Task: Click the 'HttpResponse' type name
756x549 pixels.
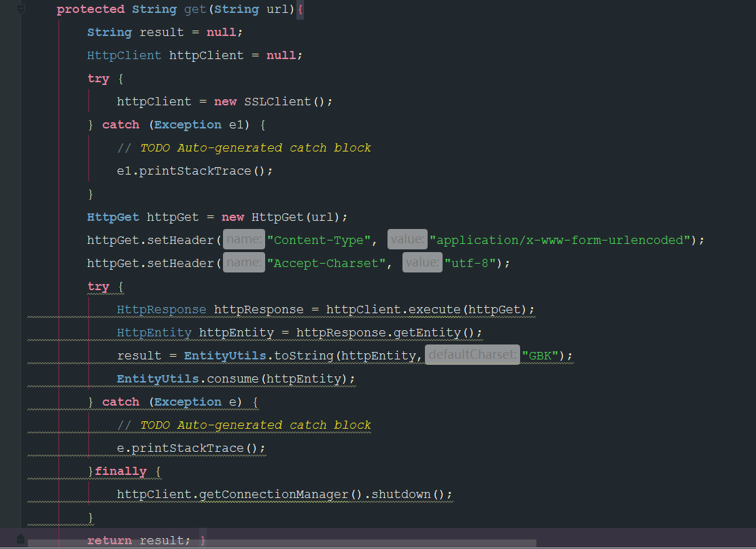Action: pyautogui.click(x=162, y=309)
